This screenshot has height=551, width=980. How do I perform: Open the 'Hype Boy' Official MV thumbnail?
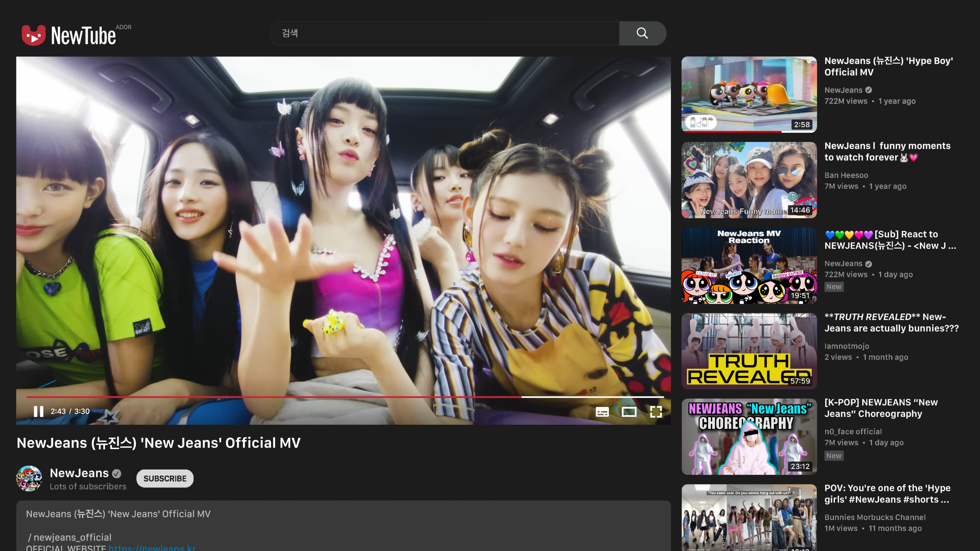[x=749, y=94]
